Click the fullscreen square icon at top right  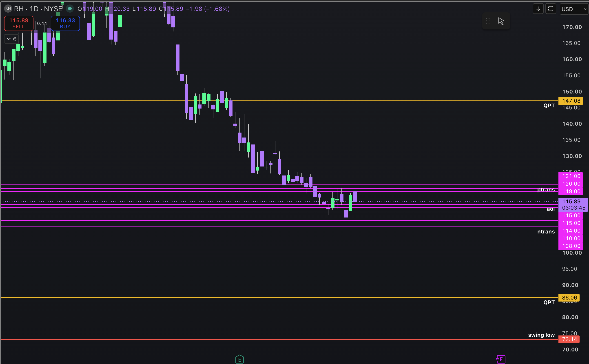click(551, 9)
